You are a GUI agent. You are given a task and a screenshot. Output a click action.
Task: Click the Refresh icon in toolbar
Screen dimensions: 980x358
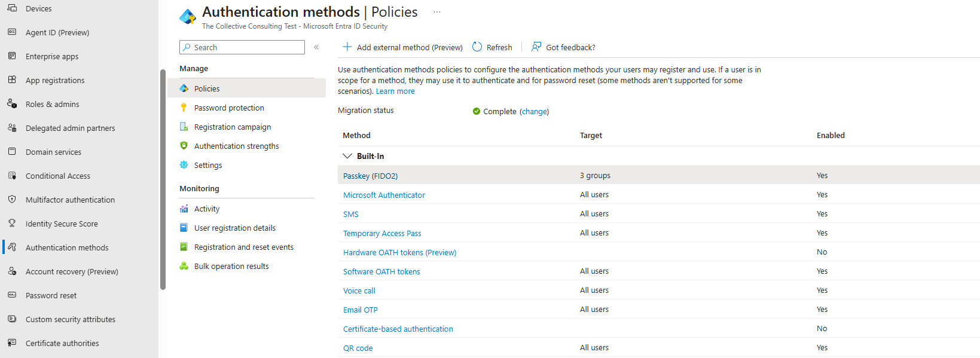477,47
